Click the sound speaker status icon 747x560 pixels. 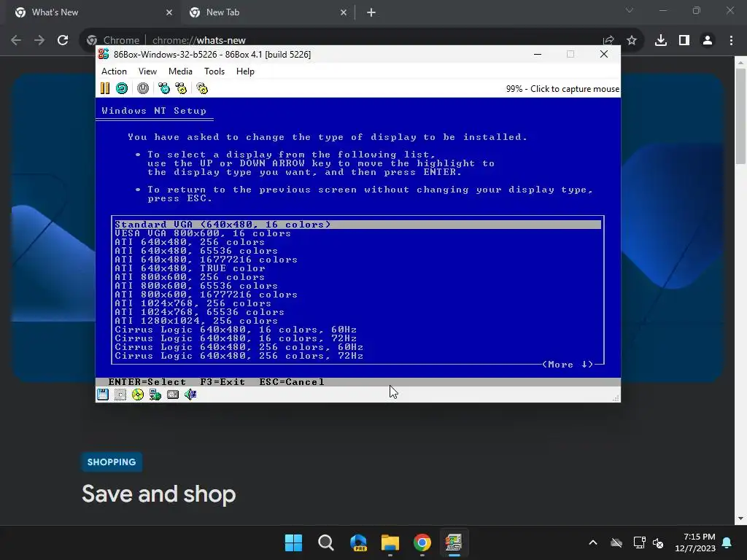coord(190,394)
